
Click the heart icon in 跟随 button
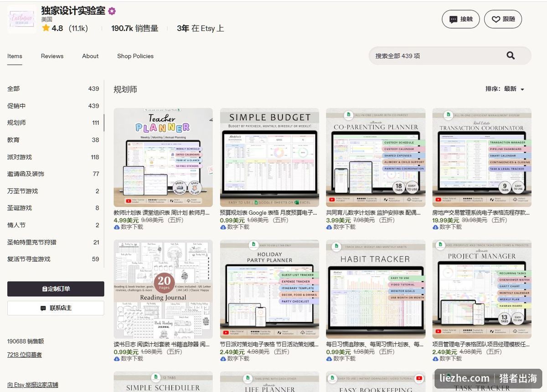coord(495,19)
